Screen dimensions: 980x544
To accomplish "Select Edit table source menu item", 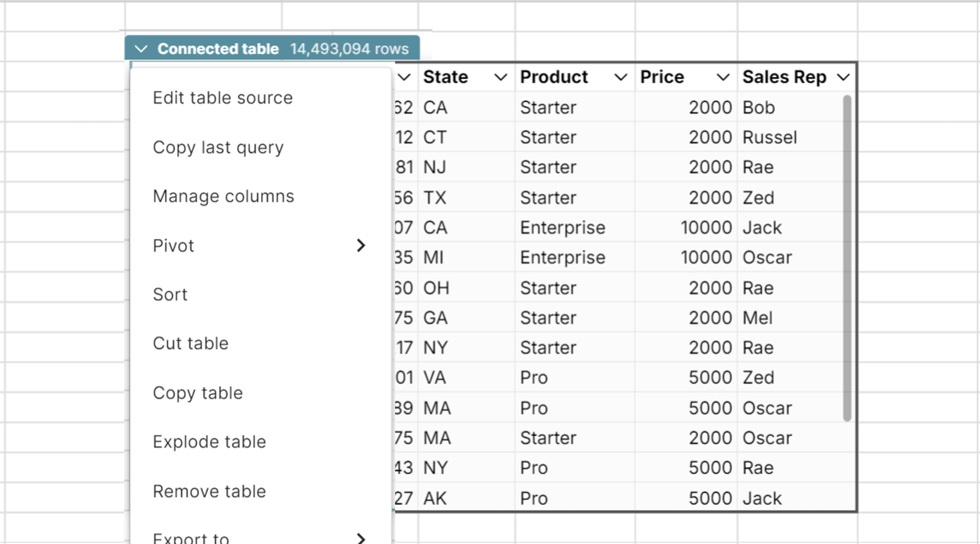I will [x=223, y=98].
